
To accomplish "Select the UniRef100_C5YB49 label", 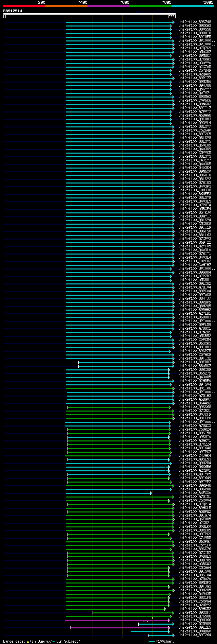I will click(x=195, y=71).
